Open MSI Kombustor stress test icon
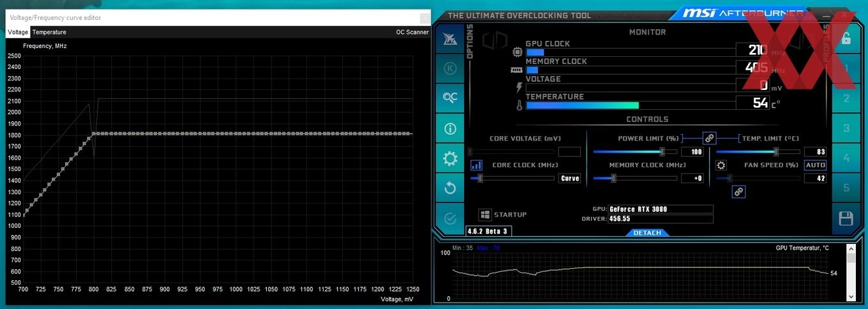Screen dimensions: 868x309 tap(450, 39)
